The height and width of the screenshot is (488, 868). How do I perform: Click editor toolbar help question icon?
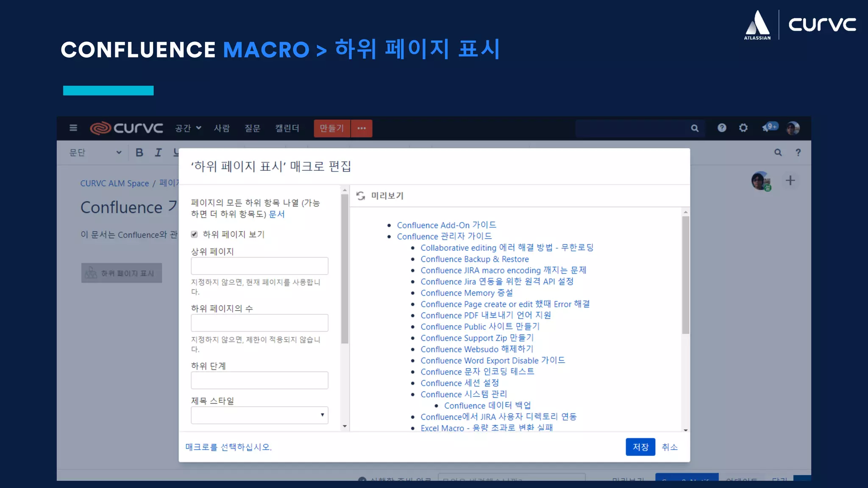798,152
